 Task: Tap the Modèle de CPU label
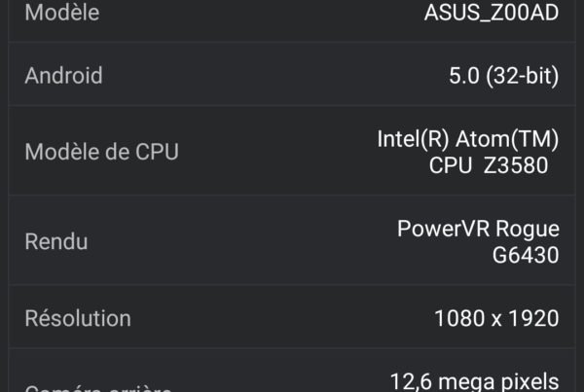coord(101,152)
